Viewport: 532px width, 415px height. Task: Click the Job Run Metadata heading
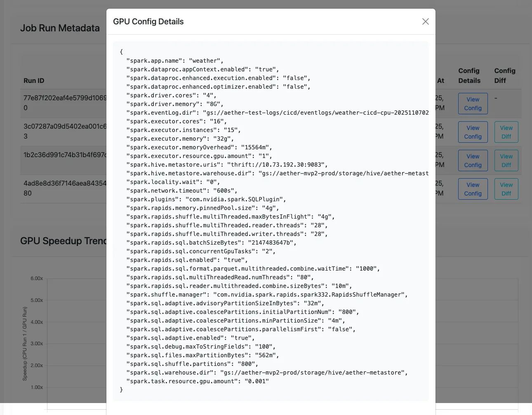click(x=60, y=28)
